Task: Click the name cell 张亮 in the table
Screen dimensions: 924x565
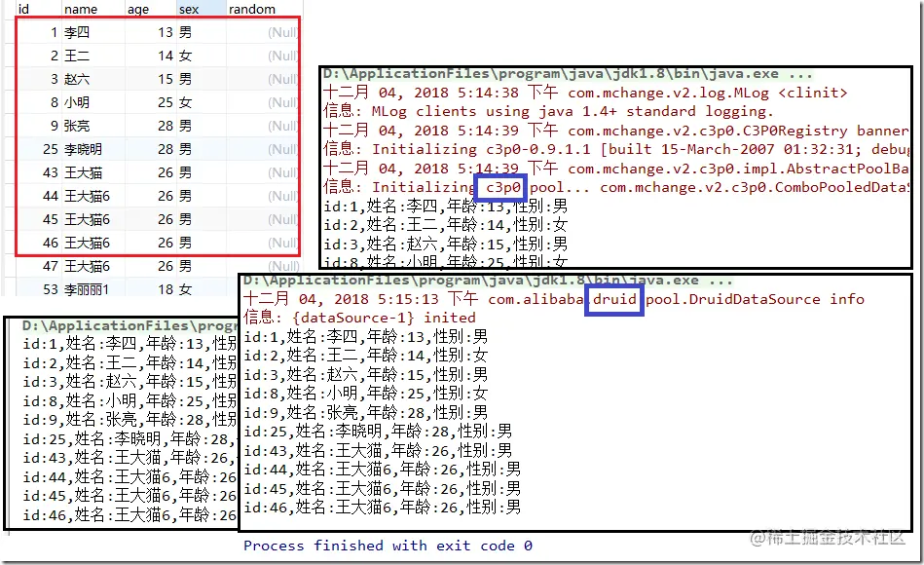Action: point(77,127)
